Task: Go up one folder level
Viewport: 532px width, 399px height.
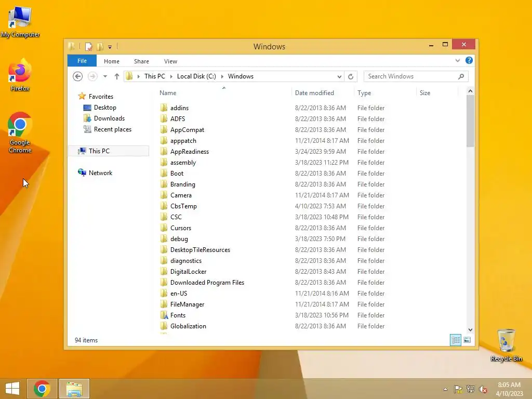Action: click(117, 76)
